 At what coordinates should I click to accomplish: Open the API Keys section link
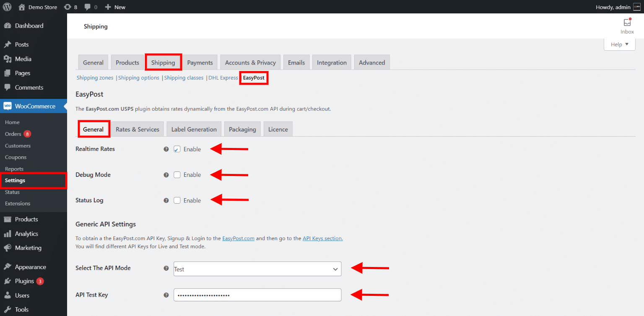[x=322, y=238]
